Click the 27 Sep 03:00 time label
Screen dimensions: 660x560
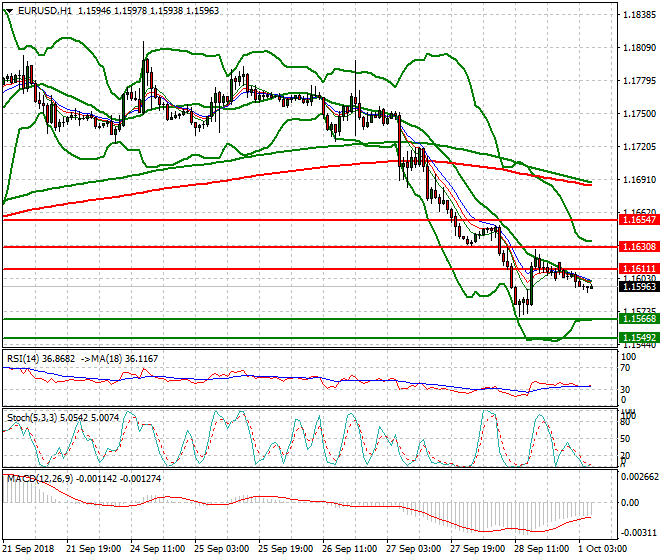pyautogui.click(x=413, y=549)
